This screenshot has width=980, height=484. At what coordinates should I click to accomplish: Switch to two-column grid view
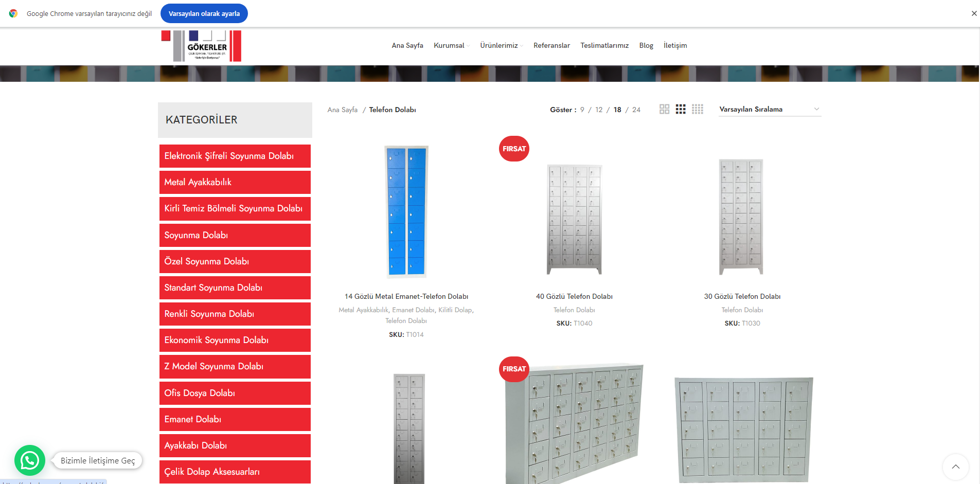point(664,109)
